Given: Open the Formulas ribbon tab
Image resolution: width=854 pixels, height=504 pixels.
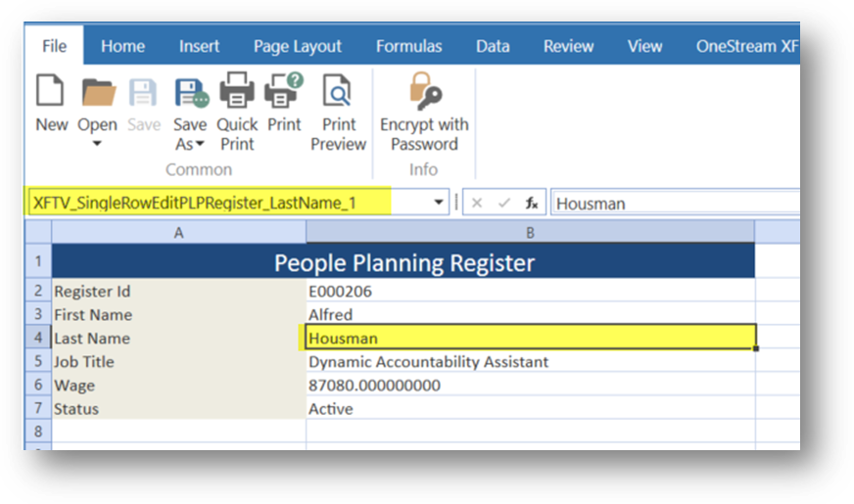Looking at the screenshot, I should click(x=408, y=46).
